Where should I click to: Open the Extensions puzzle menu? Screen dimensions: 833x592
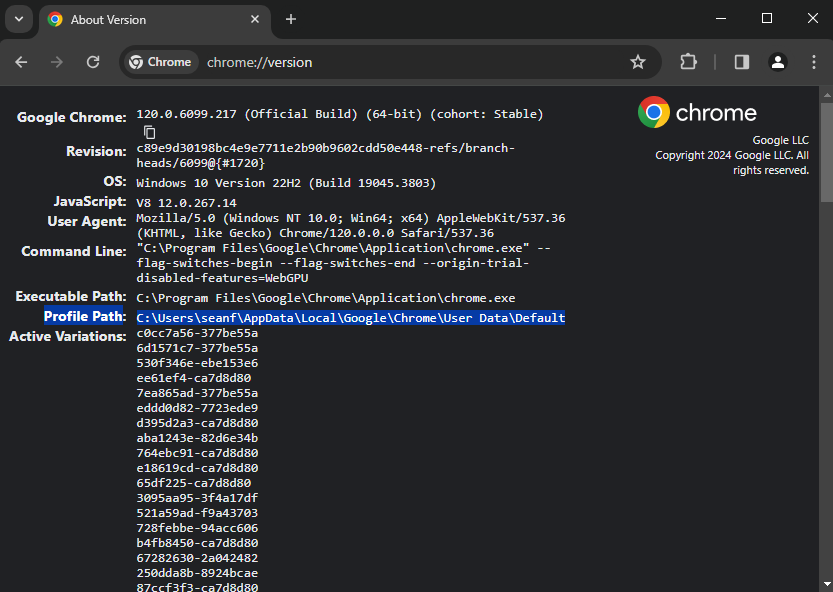(688, 62)
